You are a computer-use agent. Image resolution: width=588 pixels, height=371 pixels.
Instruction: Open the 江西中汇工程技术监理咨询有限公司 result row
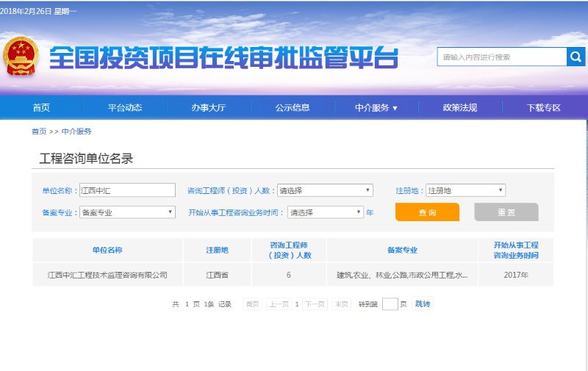[x=107, y=275]
